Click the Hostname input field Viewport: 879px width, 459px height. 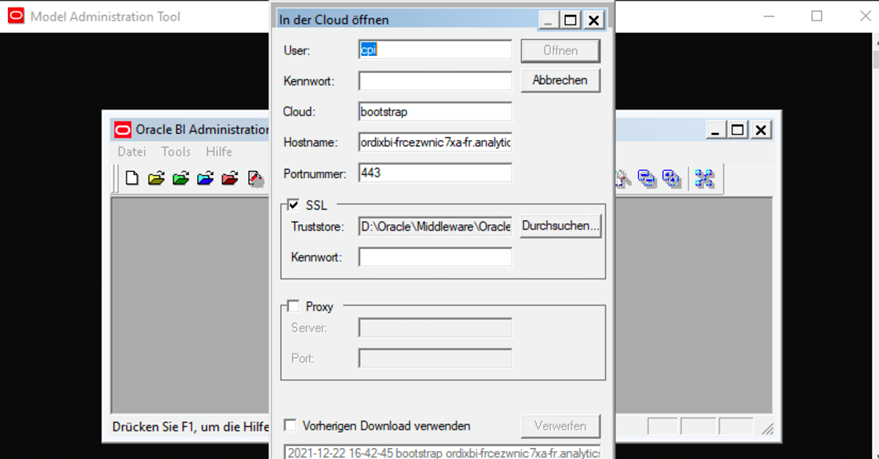click(435, 142)
